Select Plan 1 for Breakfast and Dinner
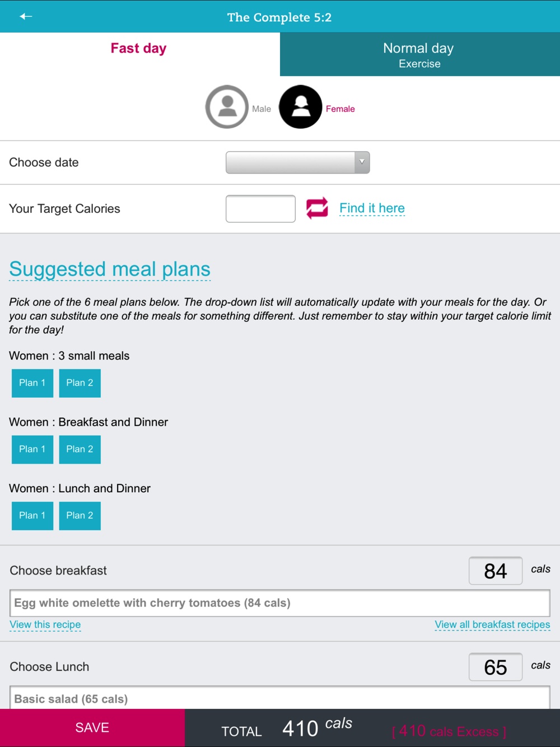Image resolution: width=560 pixels, height=747 pixels. click(x=32, y=449)
